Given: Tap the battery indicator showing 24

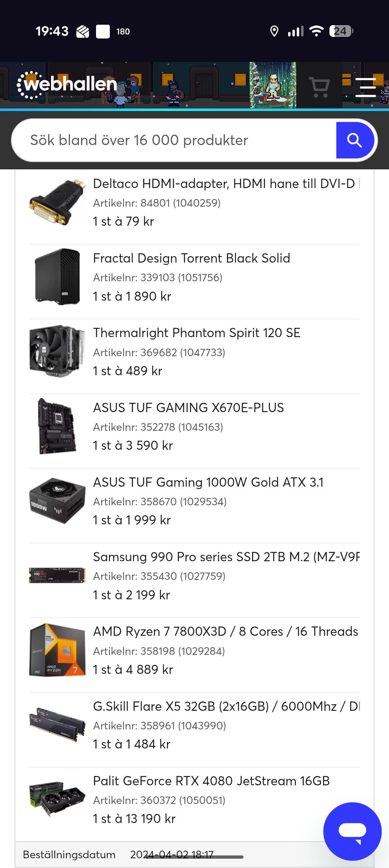Looking at the screenshot, I should (341, 31).
